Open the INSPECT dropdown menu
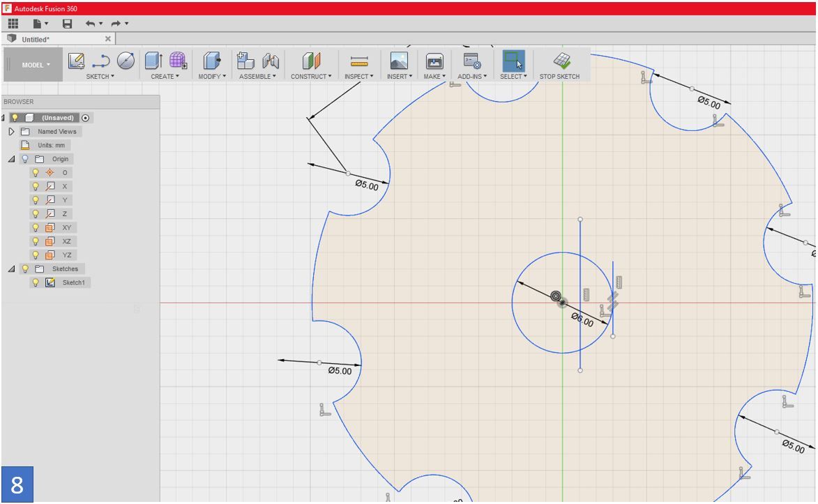818x504 pixels. coord(359,76)
